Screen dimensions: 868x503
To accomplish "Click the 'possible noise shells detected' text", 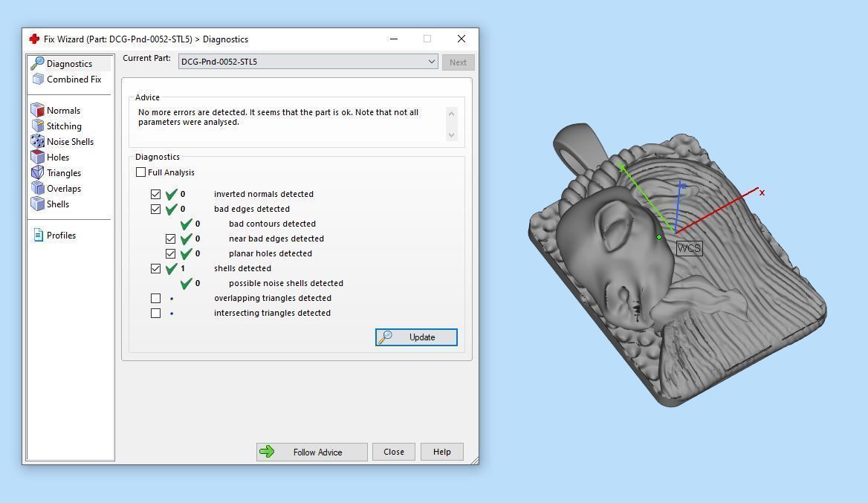I will tap(285, 283).
